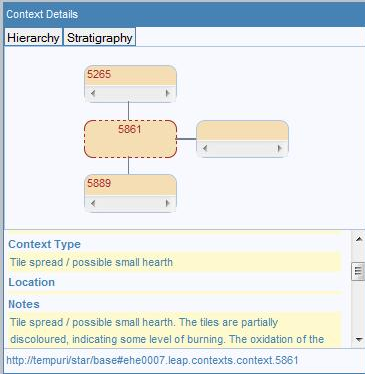Switch to the Hierarchy tab
The width and height of the screenshot is (368, 383).
[33, 37]
